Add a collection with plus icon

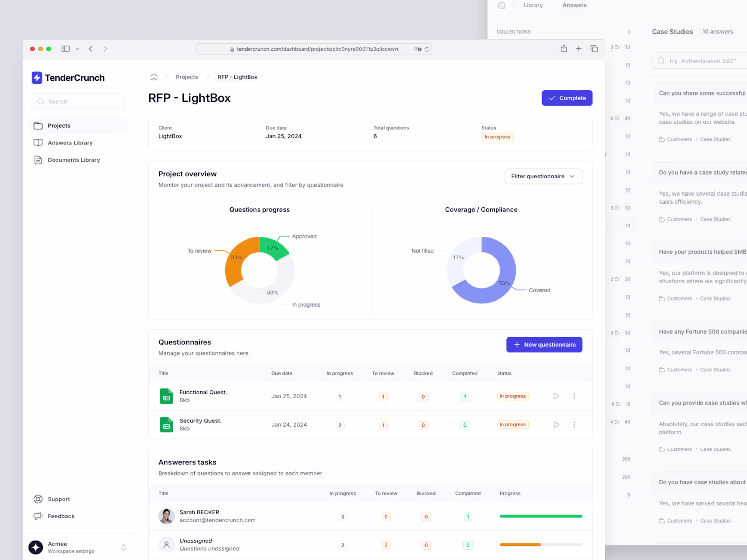coord(629,32)
